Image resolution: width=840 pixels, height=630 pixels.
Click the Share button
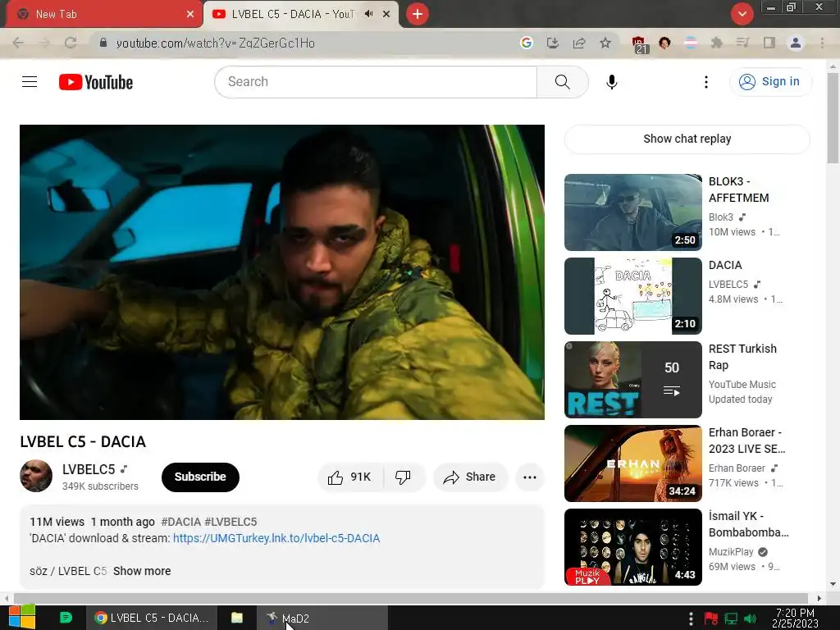tap(470, 477)
